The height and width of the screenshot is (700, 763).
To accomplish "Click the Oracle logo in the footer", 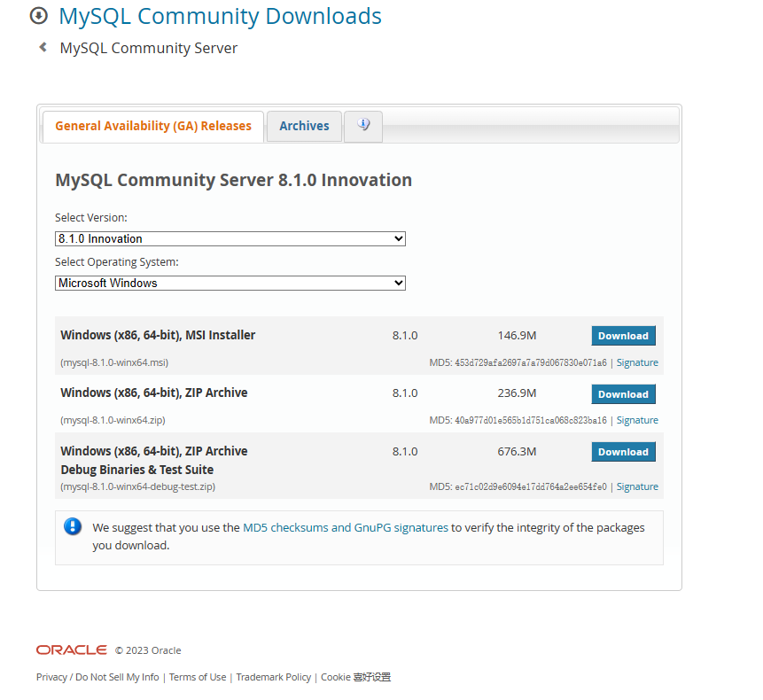I will coord(71,649).
